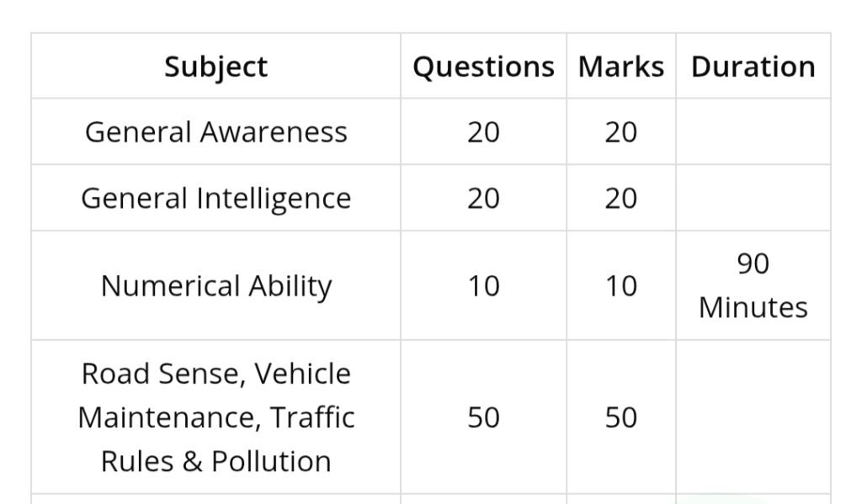This screenshot has width=862, height=504.
Task: Select the questions count for General Awareness
Action: 483,132
